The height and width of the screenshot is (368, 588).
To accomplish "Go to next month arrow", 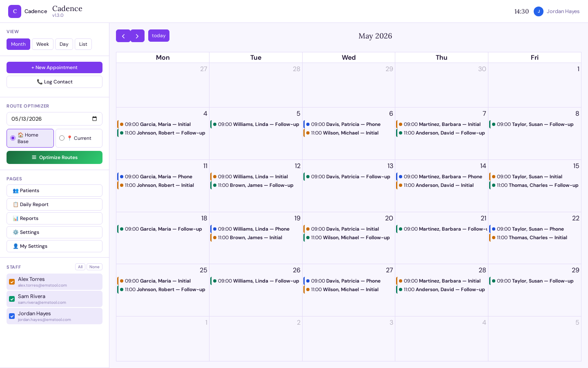I will point(137,36).
